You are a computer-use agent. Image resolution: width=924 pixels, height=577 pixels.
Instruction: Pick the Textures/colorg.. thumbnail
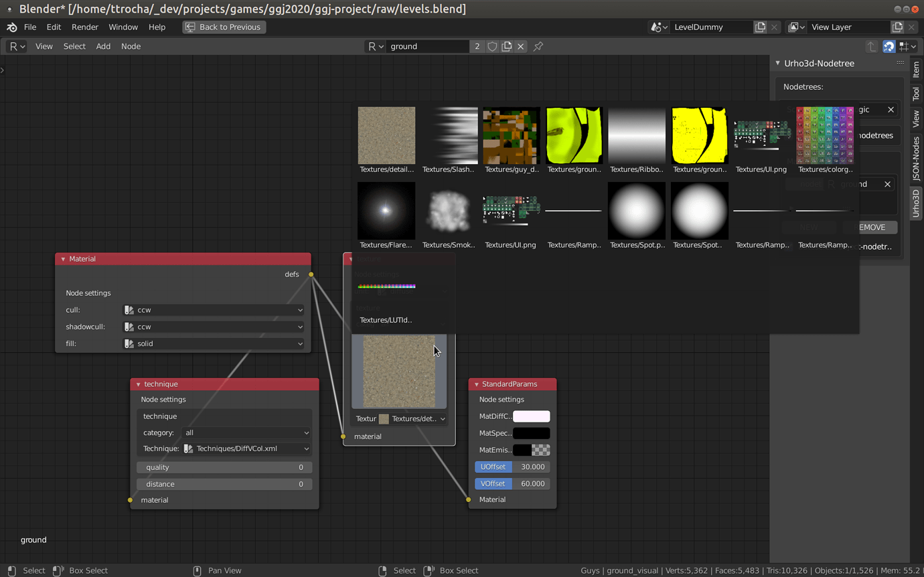tap(825, 140)
